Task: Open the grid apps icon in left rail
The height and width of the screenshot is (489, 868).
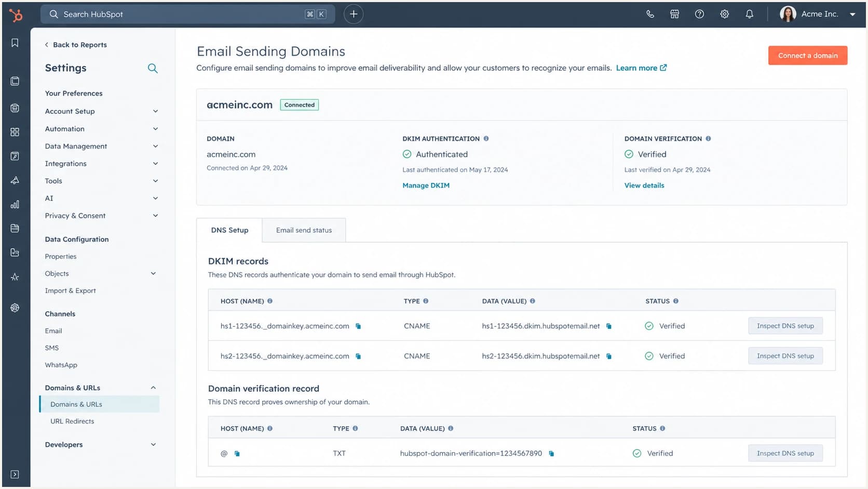Action: tap(15, 132)
